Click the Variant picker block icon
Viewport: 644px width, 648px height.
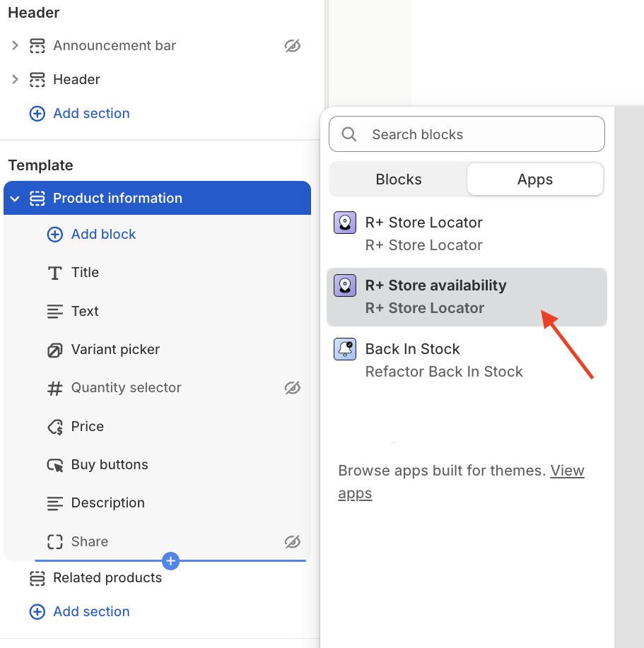[55, 350]
